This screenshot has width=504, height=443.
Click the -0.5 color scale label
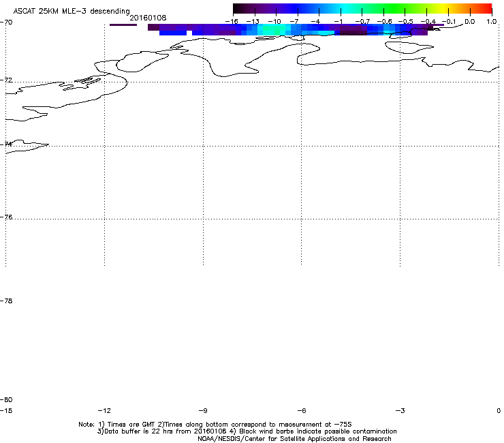406,22
